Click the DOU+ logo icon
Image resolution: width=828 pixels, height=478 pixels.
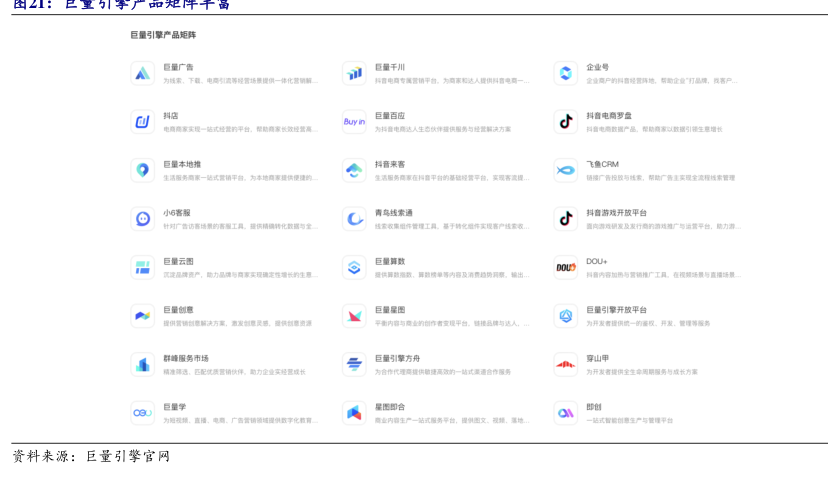[x=566, y=267]
